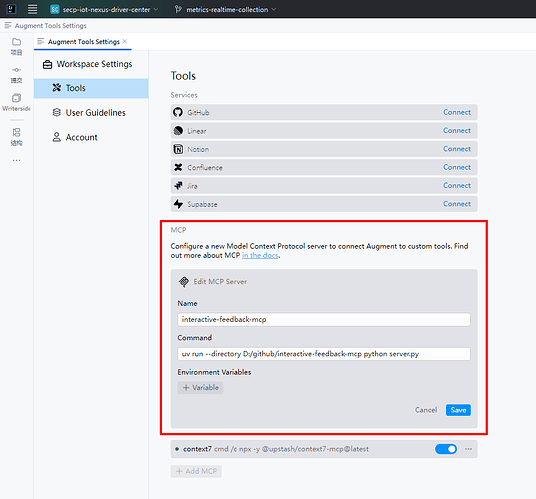Click into the Command input field

(x=324, y=354)
